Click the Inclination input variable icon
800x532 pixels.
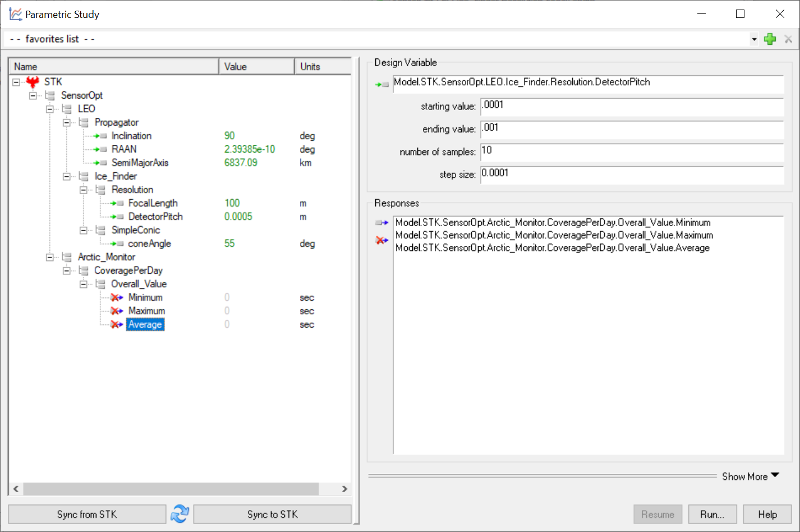pos(100,136)
